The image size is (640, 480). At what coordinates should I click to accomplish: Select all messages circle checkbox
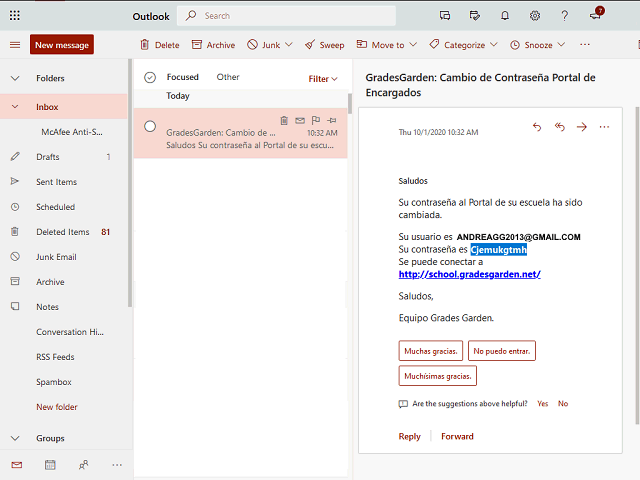click(x=150, y=77)
